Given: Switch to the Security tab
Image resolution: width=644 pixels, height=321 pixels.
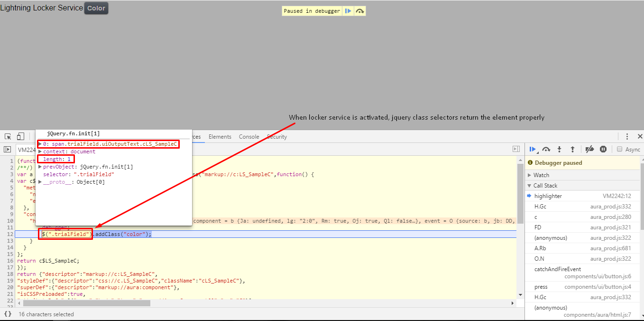Looking at the screenshot, I should (x=277, y=137).
